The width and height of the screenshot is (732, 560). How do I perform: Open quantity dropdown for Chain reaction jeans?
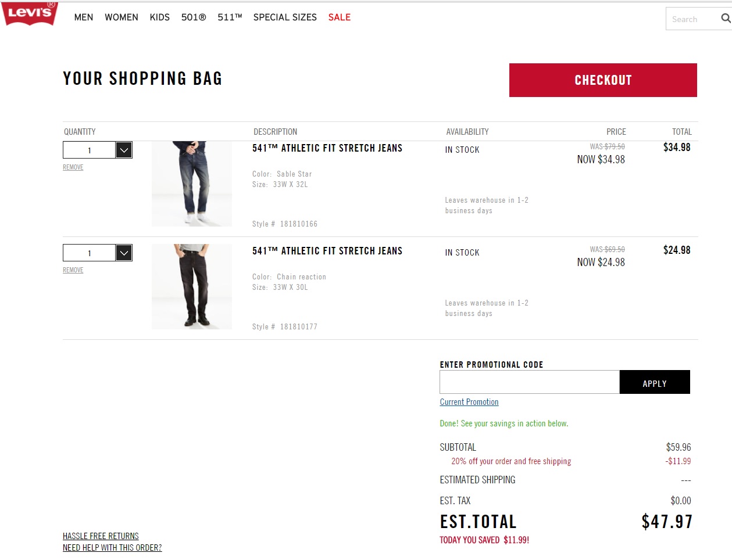[x=124, y=253]
